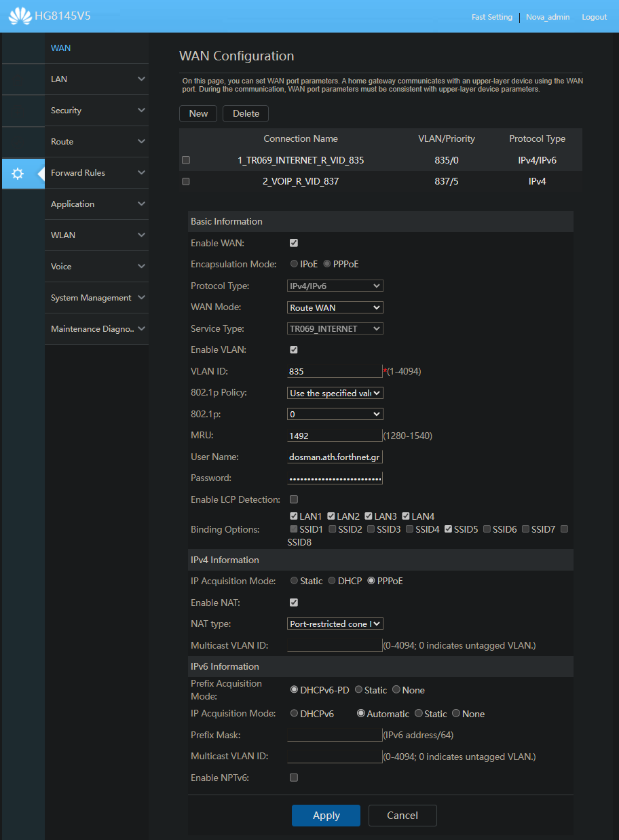Select the PPPoE encapsulation mode radio
This screenshot has height=840, width=619.
click(327, 264)
